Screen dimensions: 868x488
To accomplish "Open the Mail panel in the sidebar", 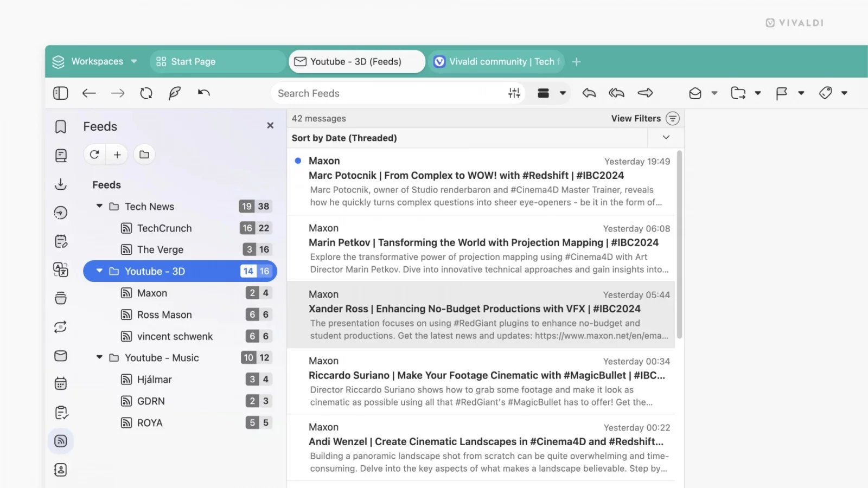I will click(60, 356).
